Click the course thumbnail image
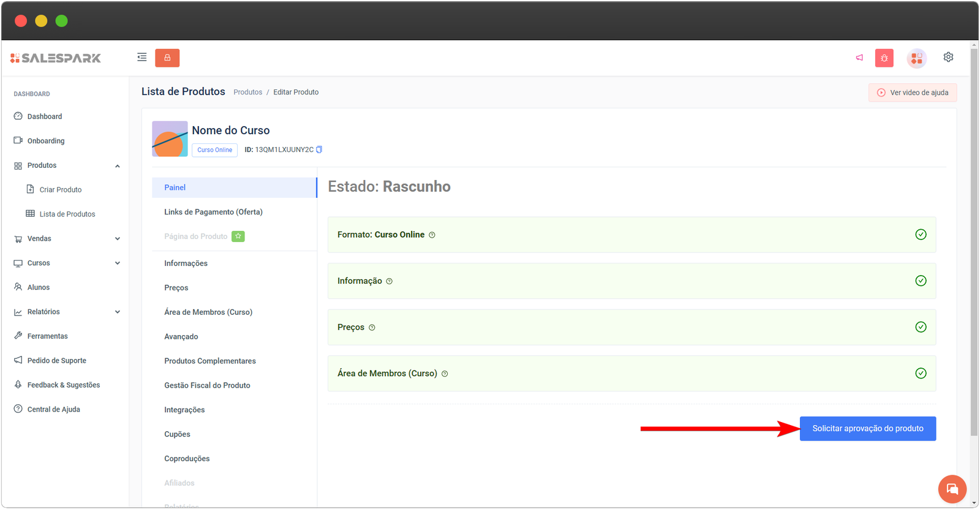This screenshot has height=509, width=980. tap(170, 139)
